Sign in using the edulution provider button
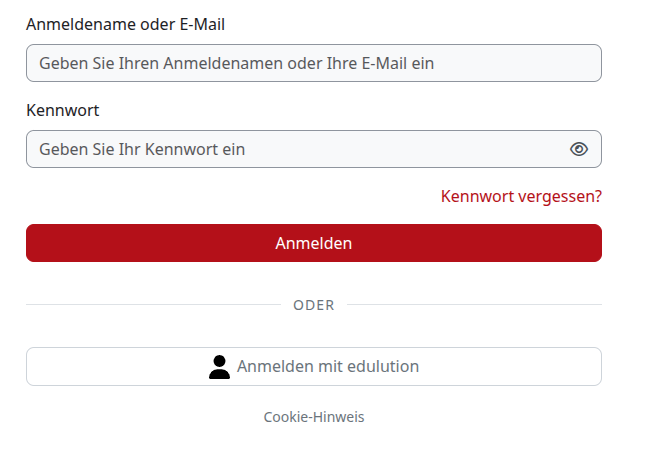 point(314,366)
